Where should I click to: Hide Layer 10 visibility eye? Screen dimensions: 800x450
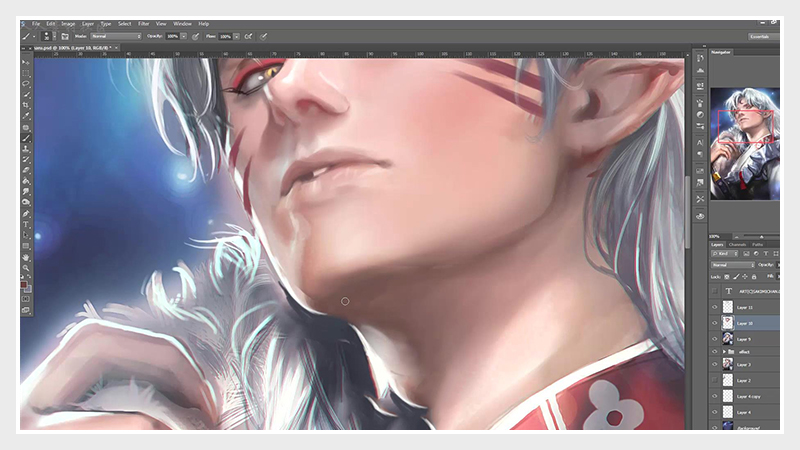[x=714, y=323]
